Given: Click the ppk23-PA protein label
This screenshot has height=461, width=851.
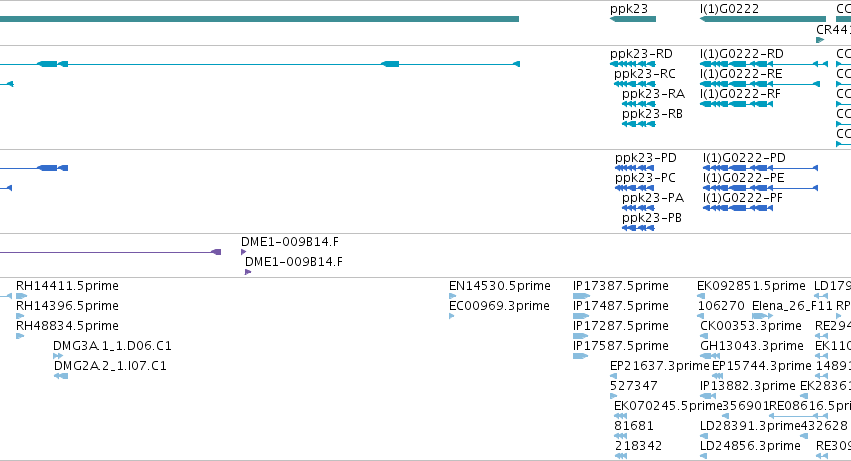Looking at the screenshot, I should (x=653, y=198).
